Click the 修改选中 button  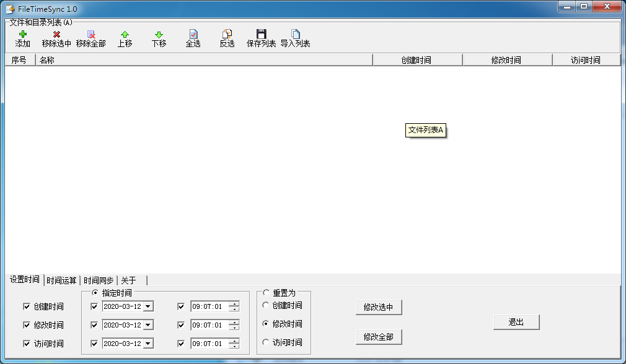(x=379, y=307)
